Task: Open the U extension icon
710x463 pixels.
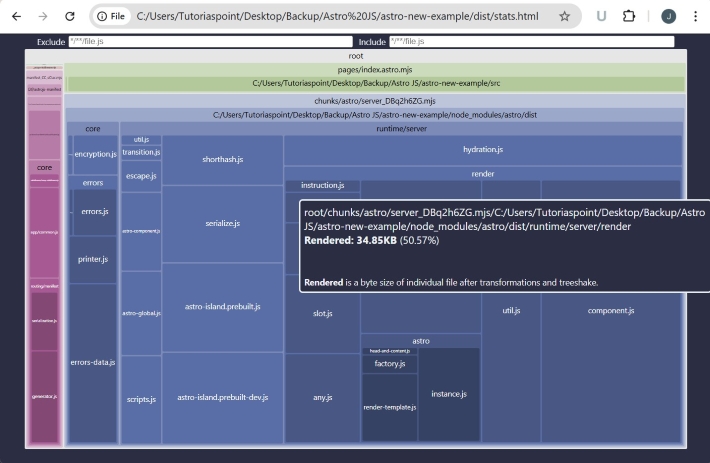Action: [x=601, y=16]
